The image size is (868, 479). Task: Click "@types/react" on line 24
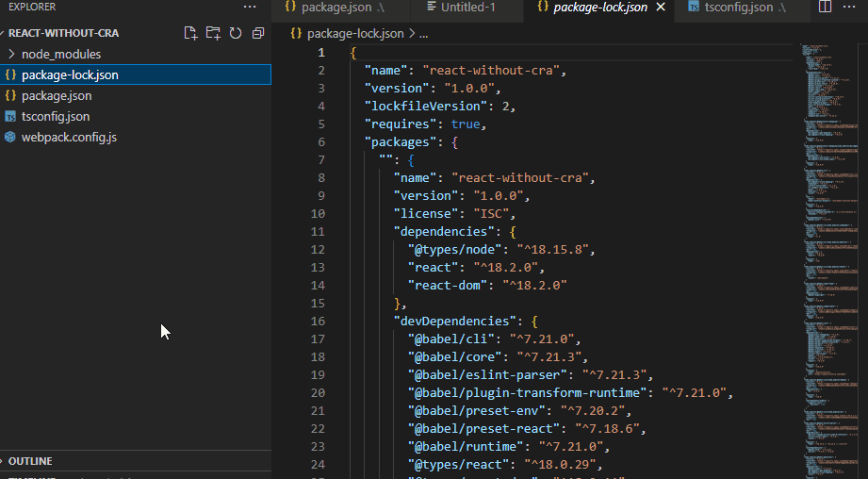458,465
